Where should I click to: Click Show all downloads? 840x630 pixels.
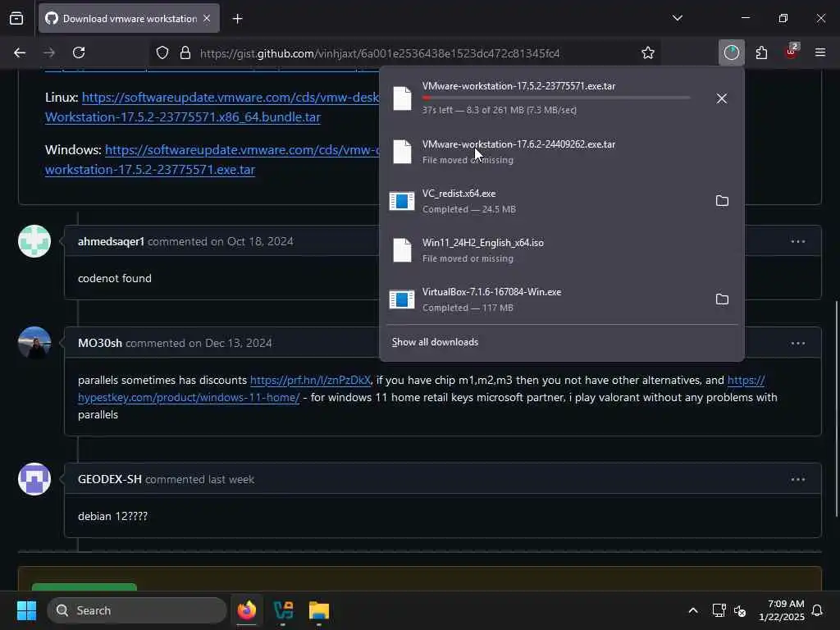pyautogui.click(x=435, y=342)
